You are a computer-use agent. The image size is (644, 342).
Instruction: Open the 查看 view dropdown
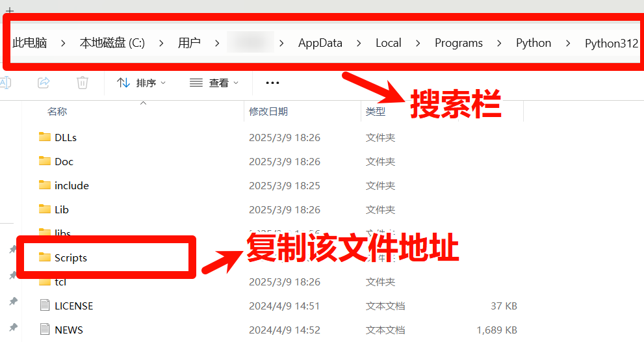[x=214, y=83]
